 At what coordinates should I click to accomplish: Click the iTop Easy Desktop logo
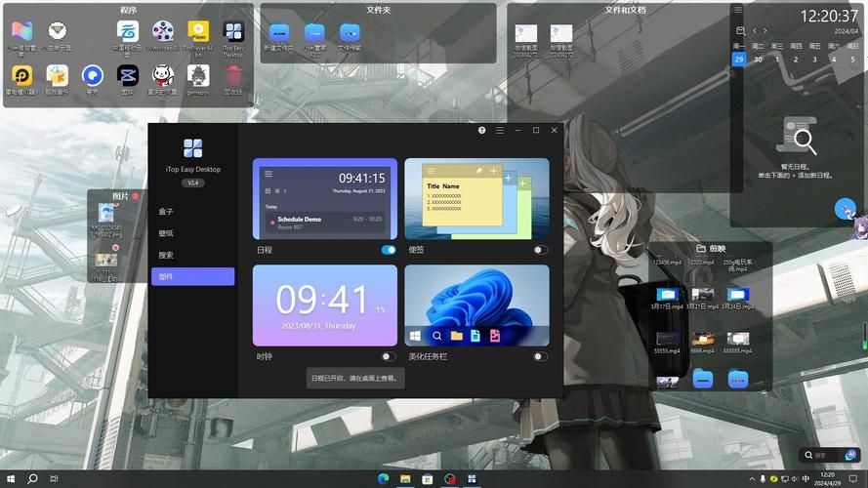(x=192, y=148)
